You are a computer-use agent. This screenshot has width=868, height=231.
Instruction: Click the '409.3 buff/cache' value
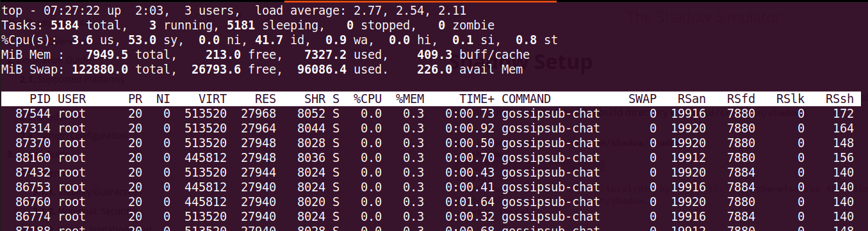click(x=473, y=55)
